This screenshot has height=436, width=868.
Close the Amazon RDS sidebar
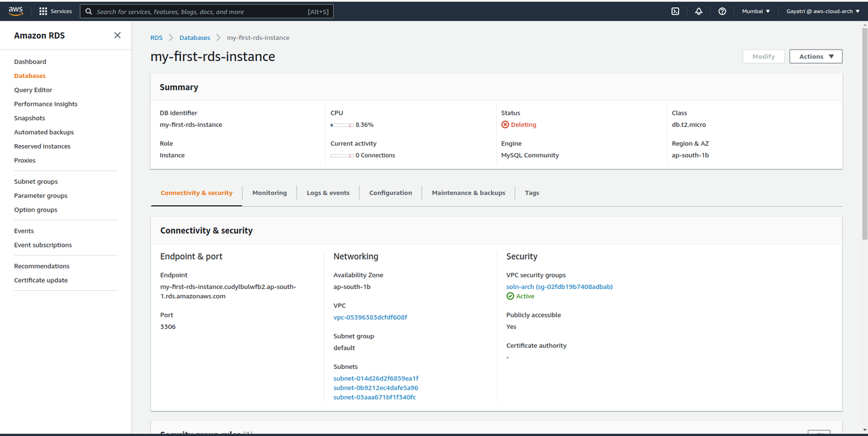117,35
